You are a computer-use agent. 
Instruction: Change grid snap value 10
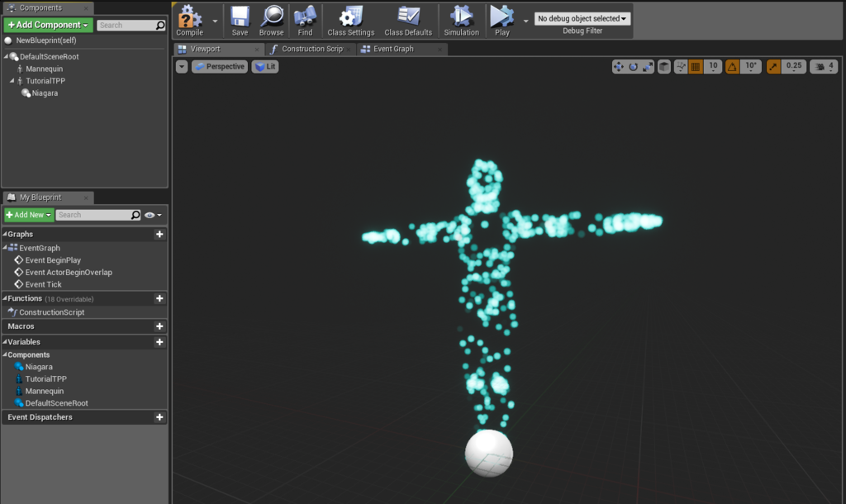[x=713, y=66]
